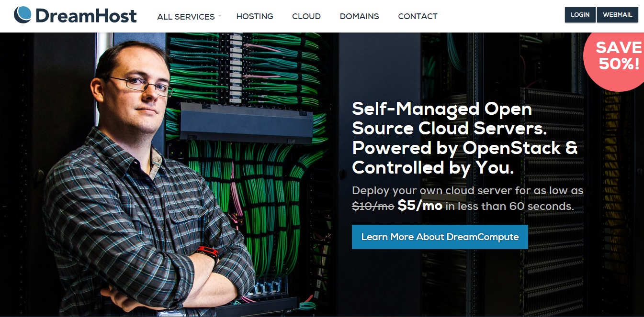
Task: Open the HOSTING navigation menu
Action: click(x=254, y=16)
